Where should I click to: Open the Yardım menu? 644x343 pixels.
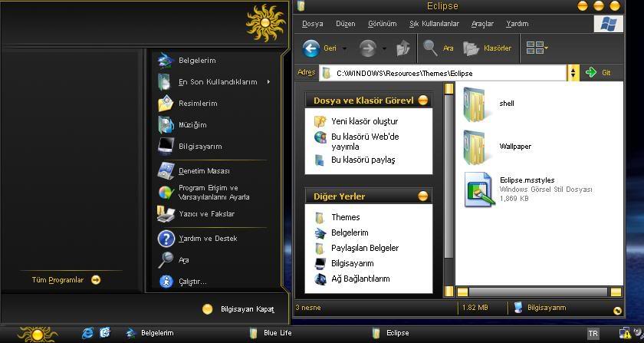coord(517,24)
